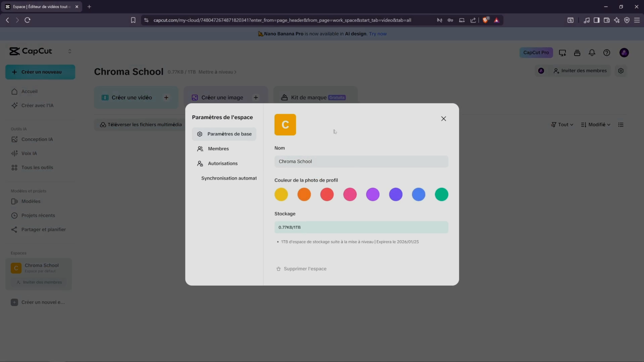Click the CapCut logo
The width and height of the screenshot is (644, 362).
(31, 51)
